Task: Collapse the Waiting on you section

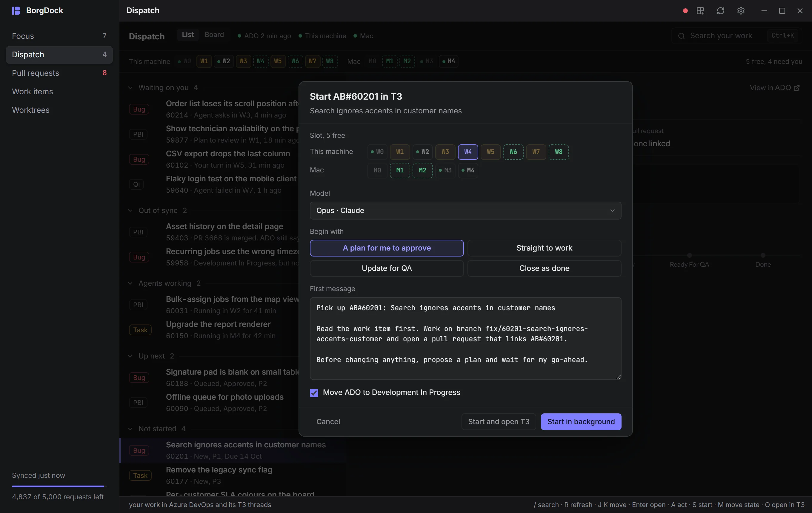Action: [x=130, y=88]
